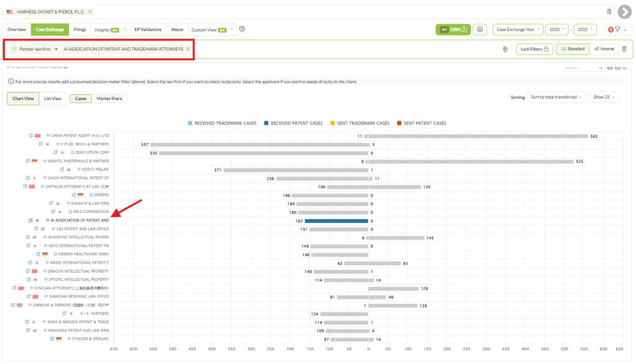
Task: Delete all filters with the filter-bar trash icon
Action: point(624,49)
